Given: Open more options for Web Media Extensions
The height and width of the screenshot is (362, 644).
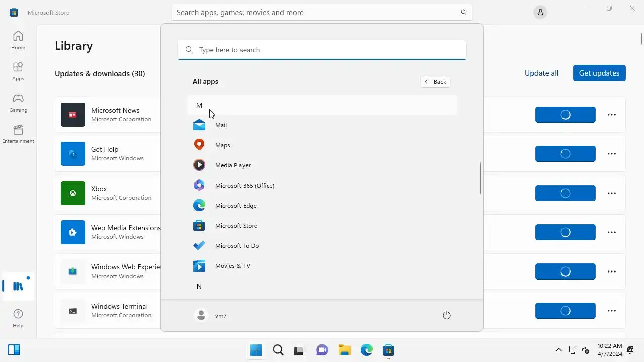Looking at the screenshot, I should pyautogui.click(x=612, y=232).
